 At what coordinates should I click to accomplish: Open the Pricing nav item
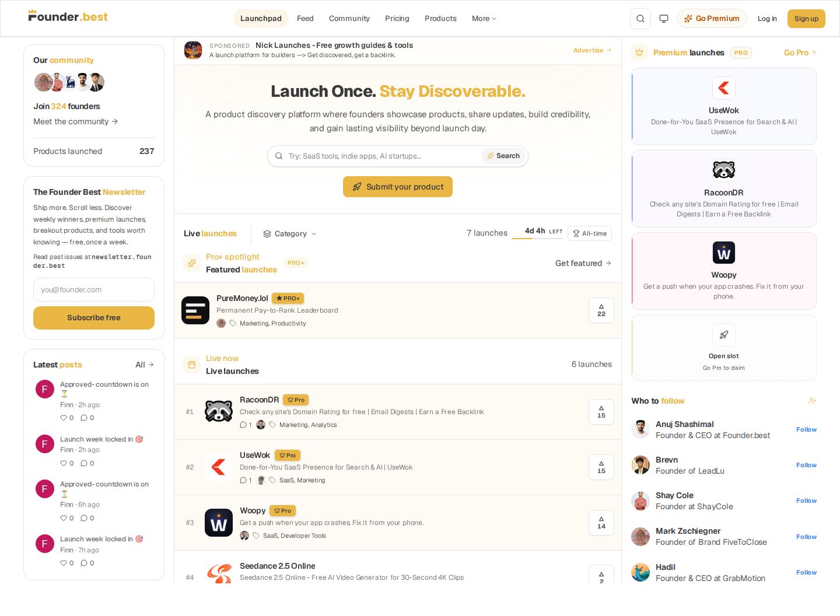[x=397, y=19]
